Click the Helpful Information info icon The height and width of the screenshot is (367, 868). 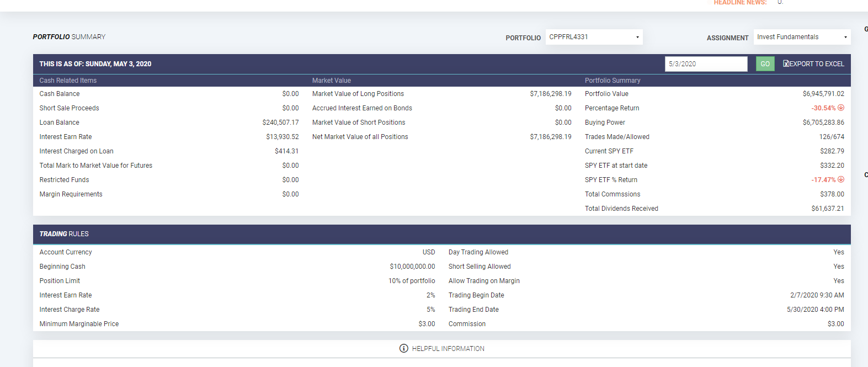pyautogui.click(x=403, y=348)
